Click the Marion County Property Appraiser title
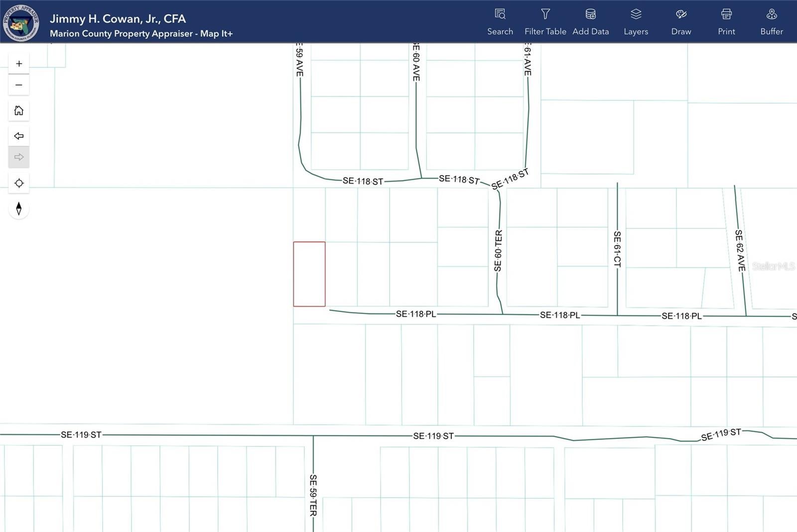 click(141, 33)
